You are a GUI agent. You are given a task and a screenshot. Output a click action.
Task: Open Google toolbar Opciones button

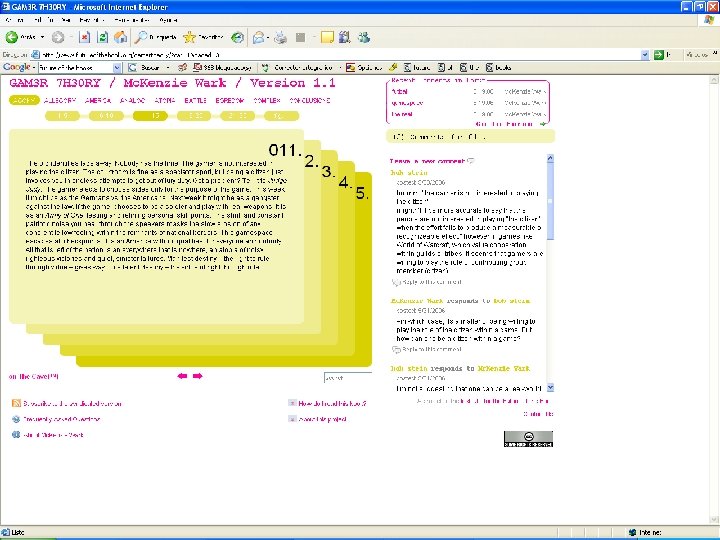point(364,68)
